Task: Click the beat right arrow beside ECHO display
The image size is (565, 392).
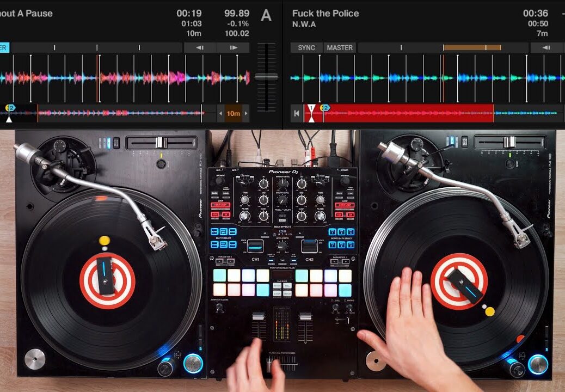Action: pyautogui.click(x=299, y=234)
